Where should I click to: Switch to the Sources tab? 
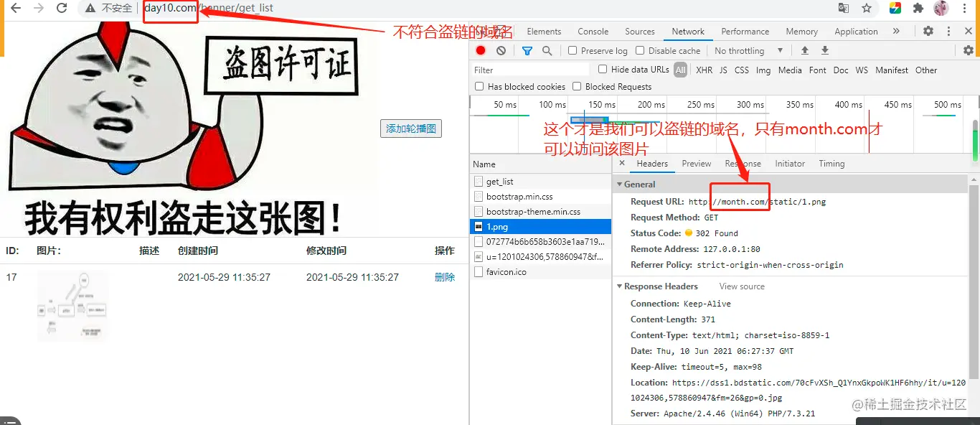coord(640,32)
